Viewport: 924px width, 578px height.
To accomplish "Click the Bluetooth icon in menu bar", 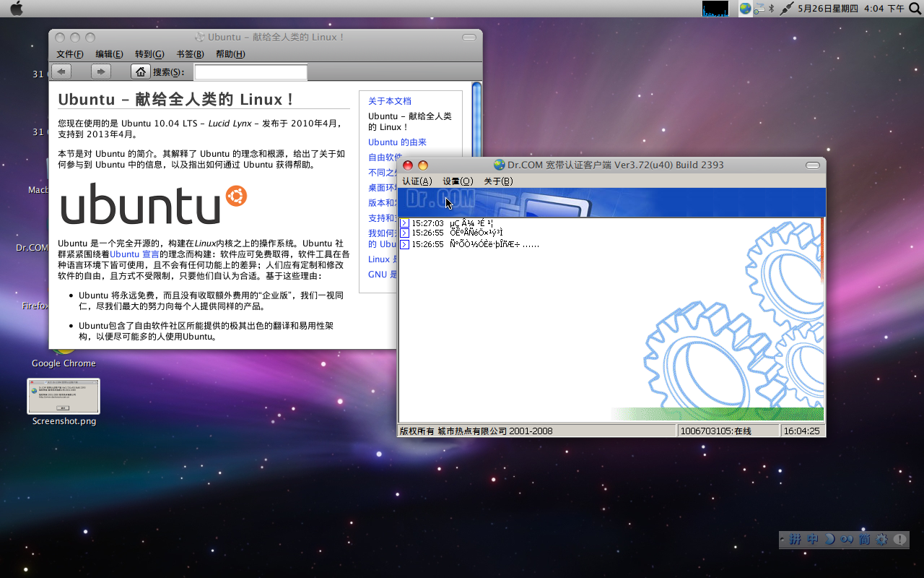I will 771,9.
